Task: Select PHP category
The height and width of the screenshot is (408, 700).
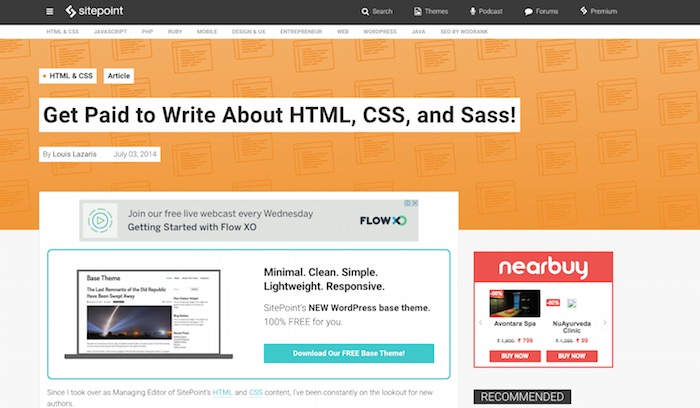Action: coord(147,32)
